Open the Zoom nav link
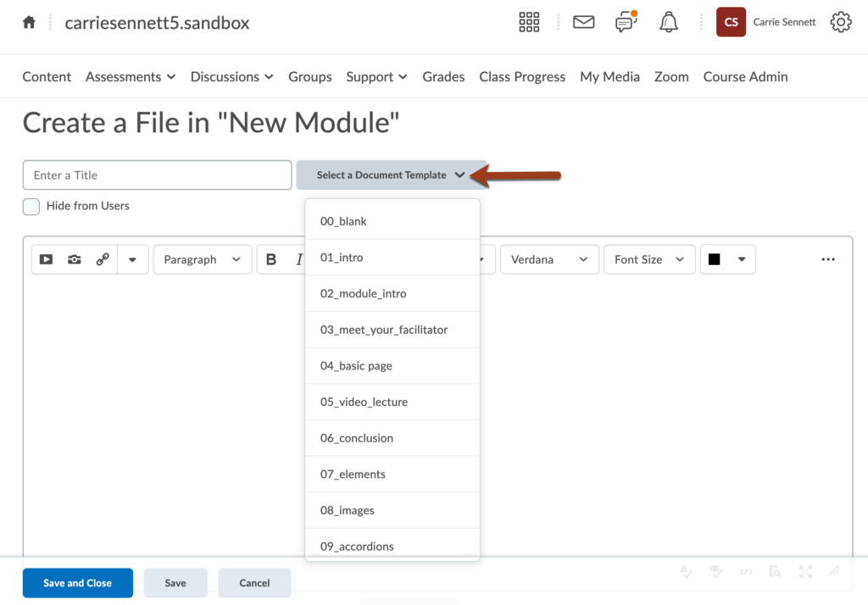 point(671,76)
